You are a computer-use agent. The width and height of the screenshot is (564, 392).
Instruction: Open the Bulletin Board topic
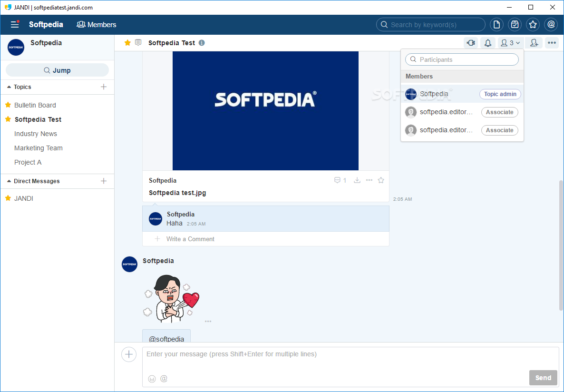[x=35, y=105]
